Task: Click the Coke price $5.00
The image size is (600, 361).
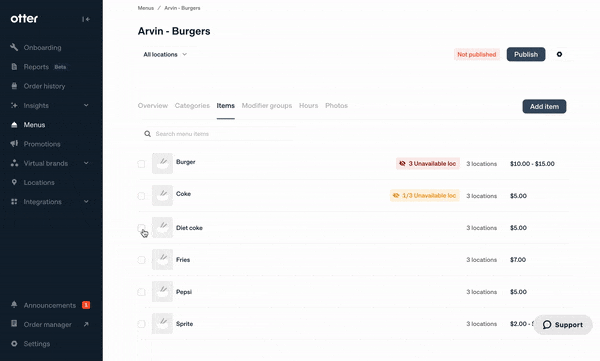Action: pos(518,196)
